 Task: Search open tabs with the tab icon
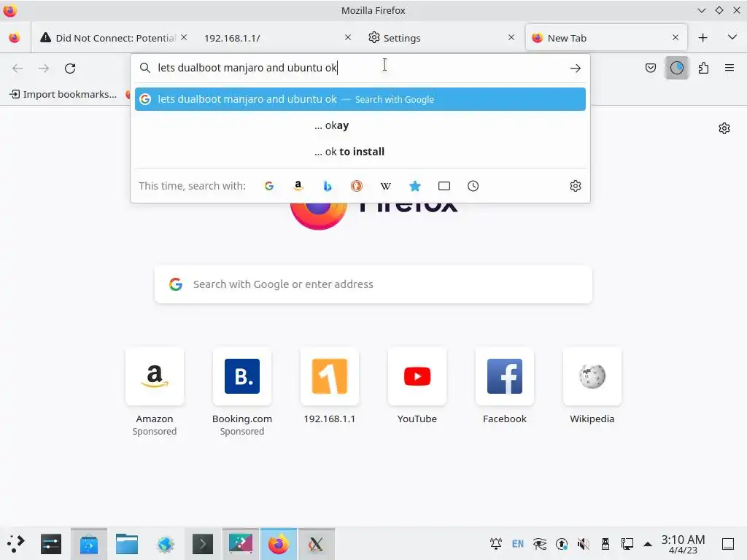pyautogui.click(x=444, y=186)
